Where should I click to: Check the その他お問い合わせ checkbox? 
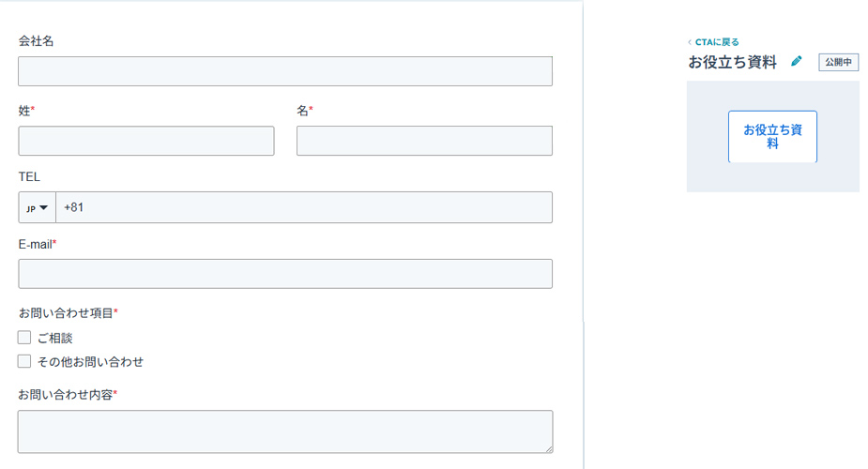[24, 361]
